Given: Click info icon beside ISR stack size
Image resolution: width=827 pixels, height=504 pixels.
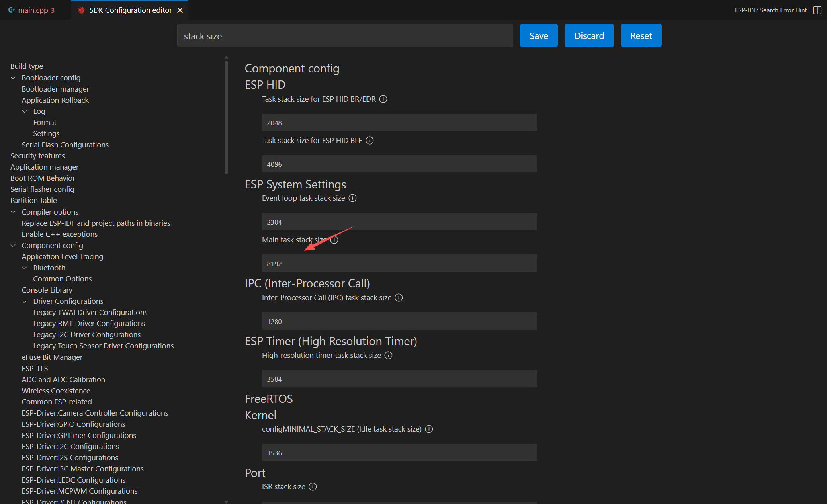Looking at the screenshot, I should coord(313,486).
